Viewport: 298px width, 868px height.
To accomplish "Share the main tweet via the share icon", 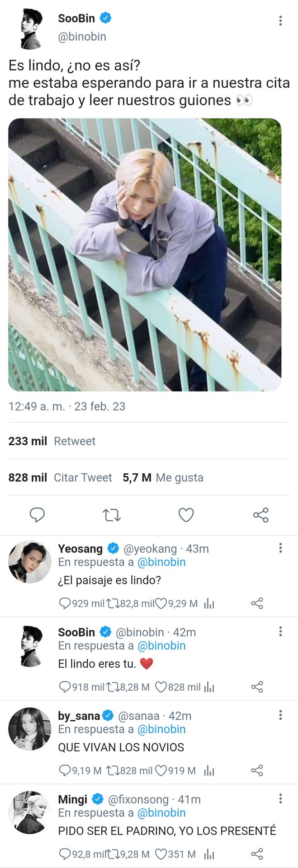I will [x=260, y=515].
